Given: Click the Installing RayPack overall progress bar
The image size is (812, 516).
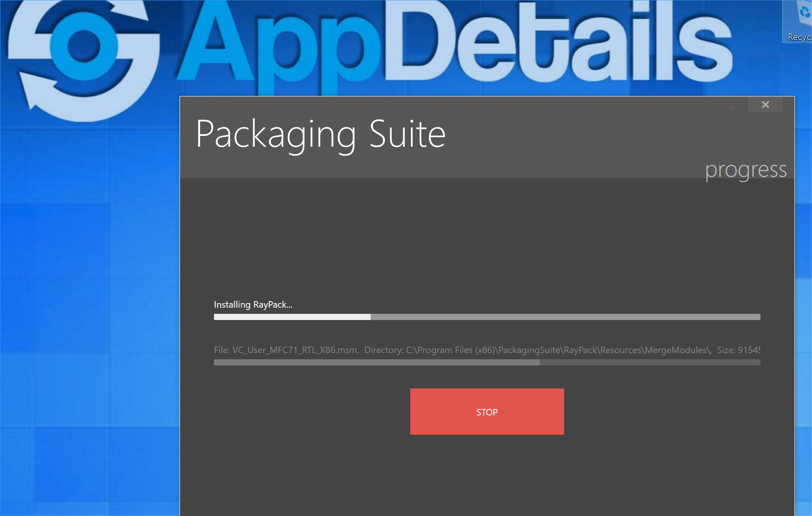Looking at the screenshot, I should (487, 317).
